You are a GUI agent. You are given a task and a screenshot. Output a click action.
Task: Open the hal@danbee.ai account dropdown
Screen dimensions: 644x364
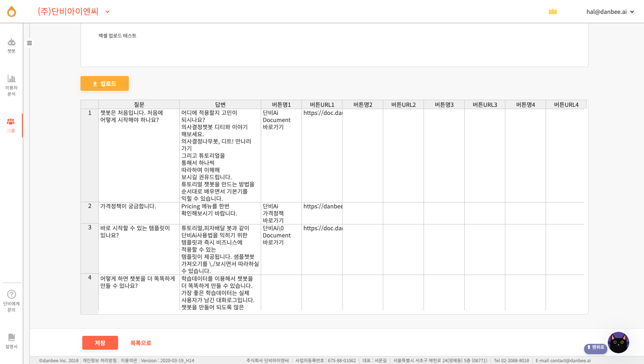click(610, 12)
